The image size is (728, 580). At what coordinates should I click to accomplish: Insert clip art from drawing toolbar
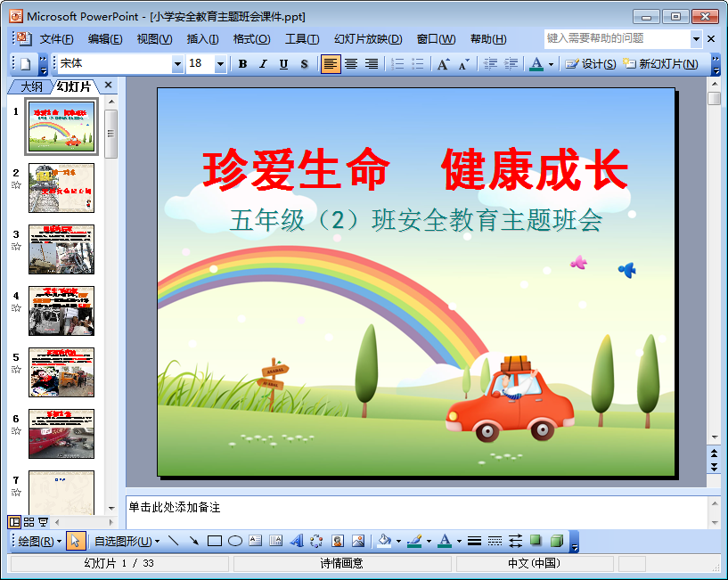point(338,541)
